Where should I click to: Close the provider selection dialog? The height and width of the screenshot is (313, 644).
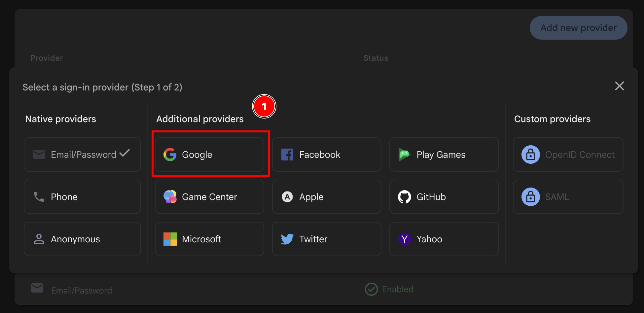point(620,86)
